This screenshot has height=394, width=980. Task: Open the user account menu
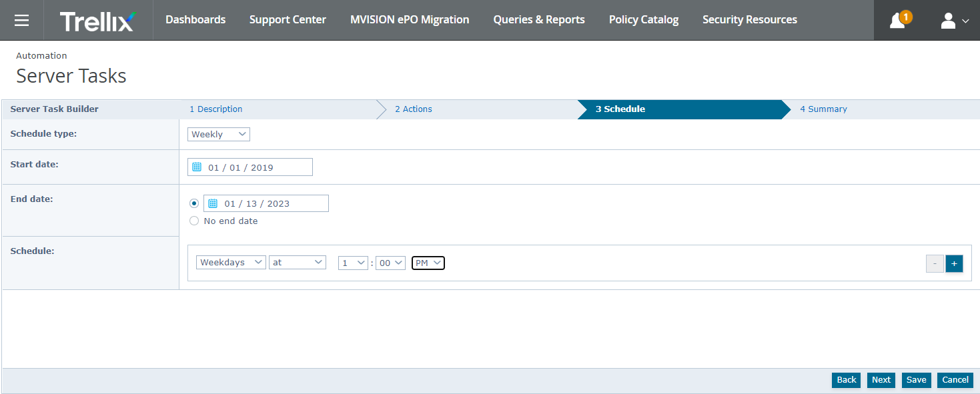[955, 21]
